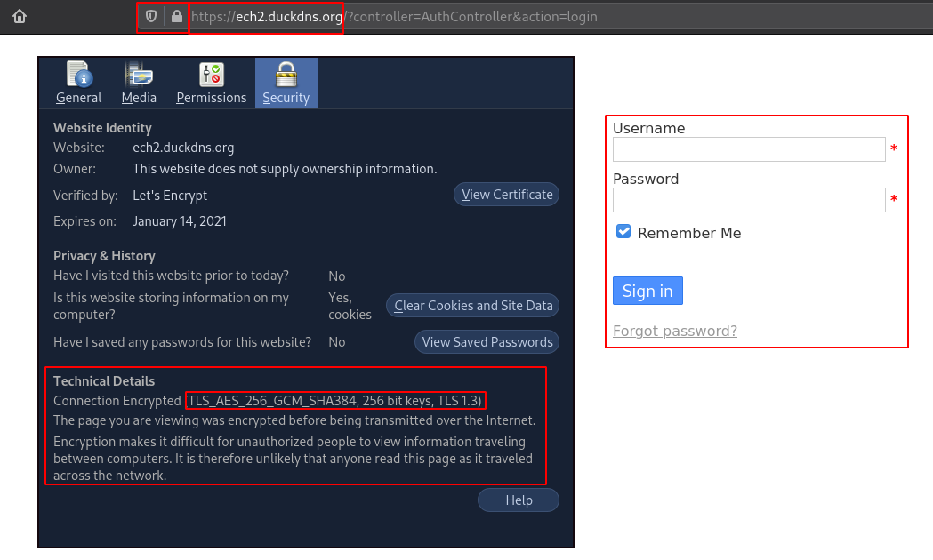Click the Remember Me label text

[689, 233]
